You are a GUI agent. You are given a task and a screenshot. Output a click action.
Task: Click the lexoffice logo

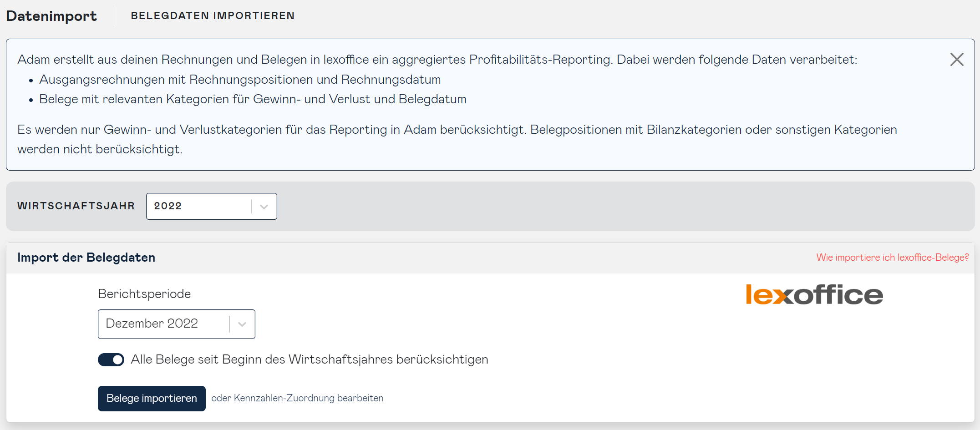click(x=814, y=295)
